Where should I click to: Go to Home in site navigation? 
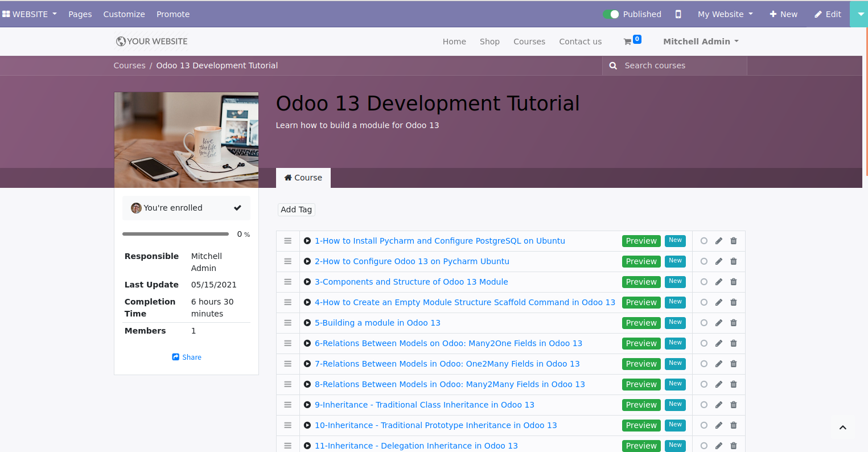[x=454, y=42]
